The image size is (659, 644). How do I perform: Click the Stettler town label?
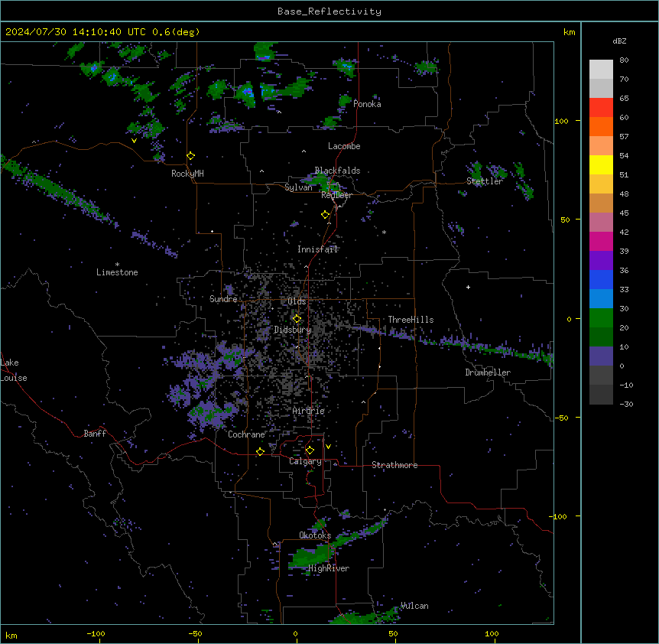pos(485,181)
